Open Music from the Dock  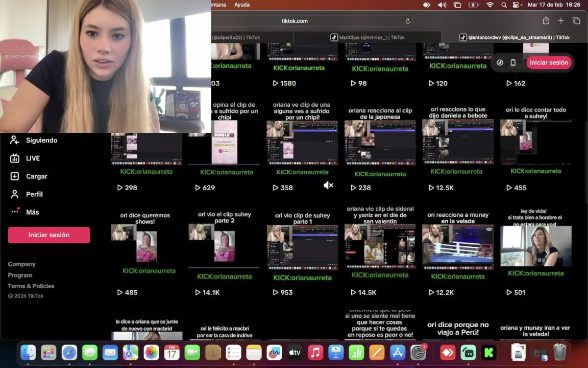(x=315, y=353)
